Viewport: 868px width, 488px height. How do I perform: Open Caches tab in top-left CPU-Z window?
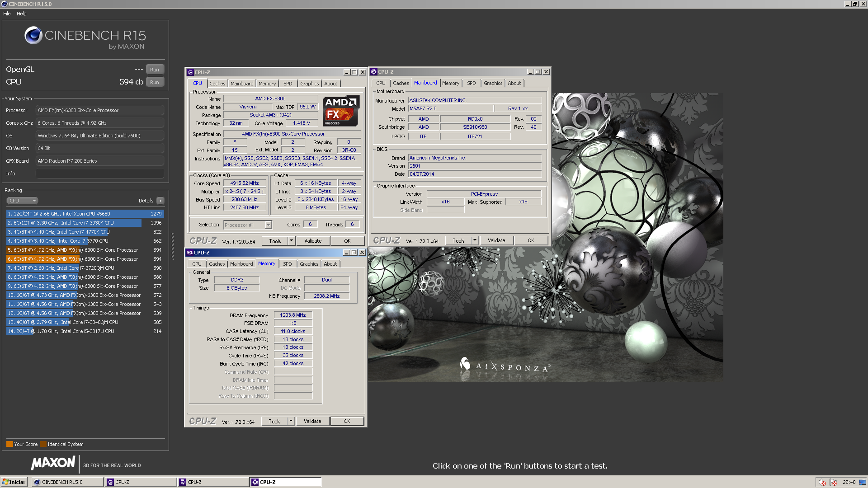point(217,84)
